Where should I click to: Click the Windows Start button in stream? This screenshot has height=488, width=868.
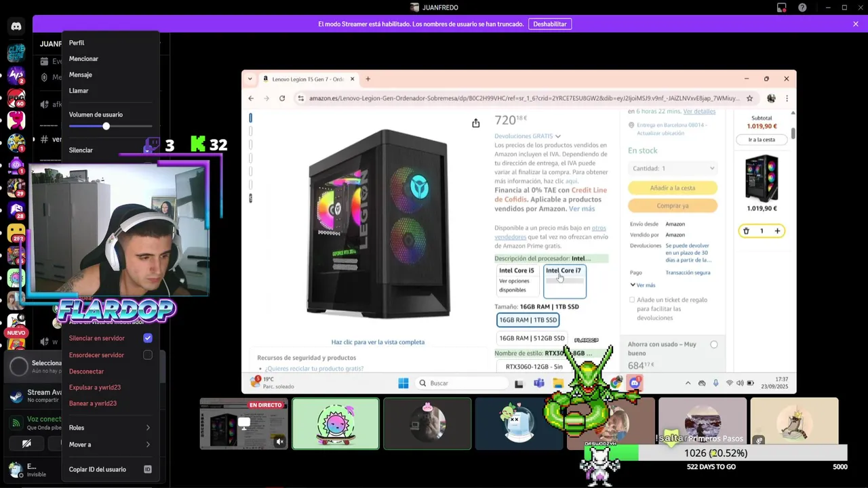pyautogui.click(x=403, y=383)
